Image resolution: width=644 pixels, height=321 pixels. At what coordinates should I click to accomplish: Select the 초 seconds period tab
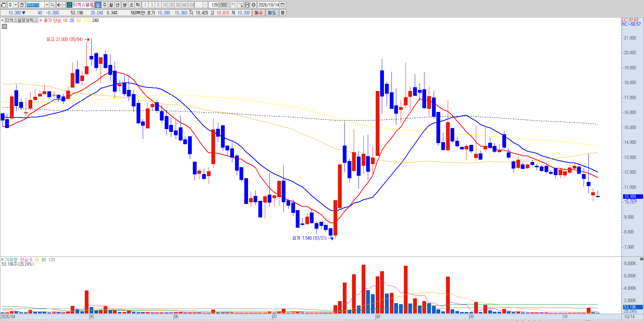pyautogui.click(x=131, y=5)
